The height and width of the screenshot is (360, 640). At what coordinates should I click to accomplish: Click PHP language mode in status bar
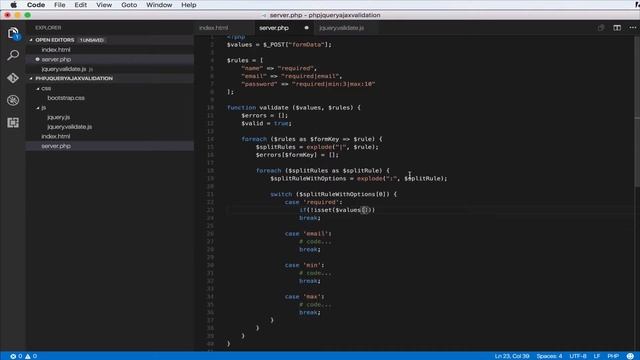[x=613, y=356]
